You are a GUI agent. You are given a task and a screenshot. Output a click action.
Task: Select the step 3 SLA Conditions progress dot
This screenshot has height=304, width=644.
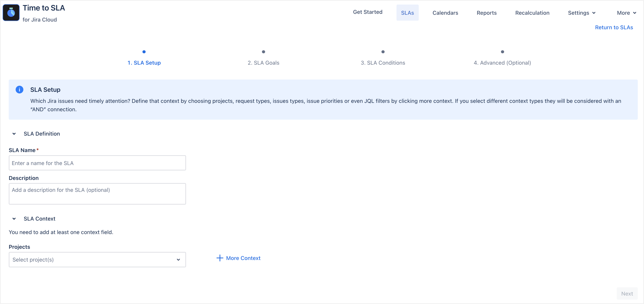click(x=383, y=52)
